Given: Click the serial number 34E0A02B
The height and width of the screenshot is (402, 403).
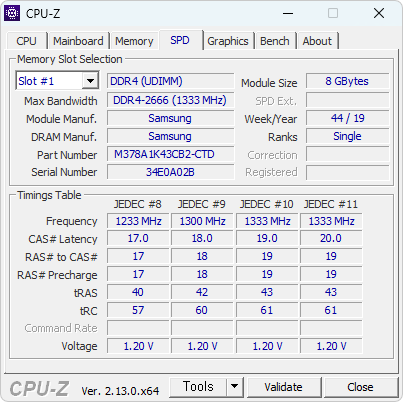Looking at the screenshot, I should [170, 172].
